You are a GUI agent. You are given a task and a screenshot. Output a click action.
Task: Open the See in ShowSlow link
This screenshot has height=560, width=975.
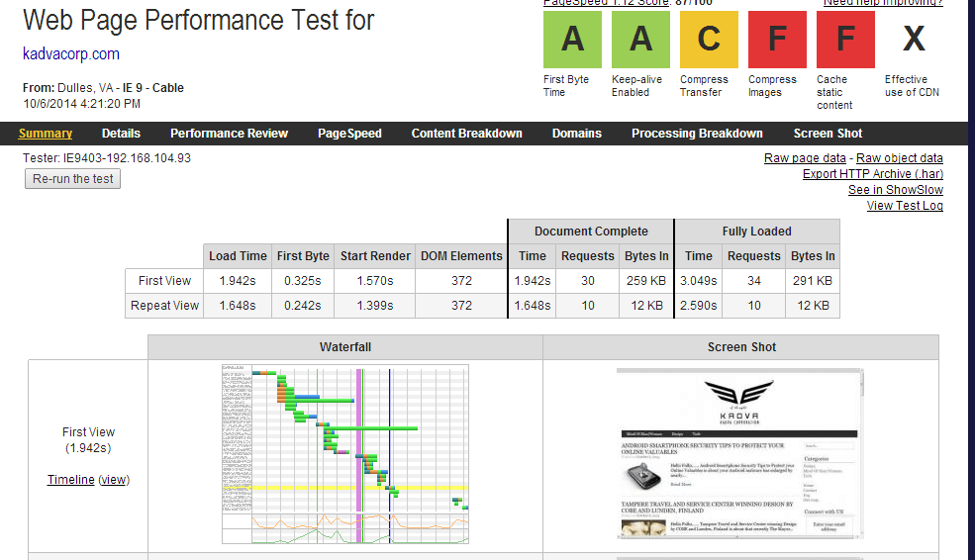(896, 190)
